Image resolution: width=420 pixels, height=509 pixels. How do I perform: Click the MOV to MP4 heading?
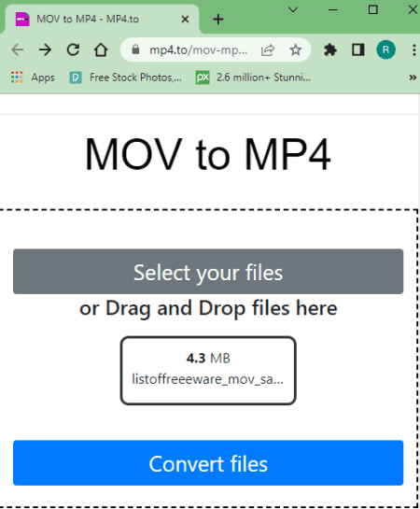[208, 154]
